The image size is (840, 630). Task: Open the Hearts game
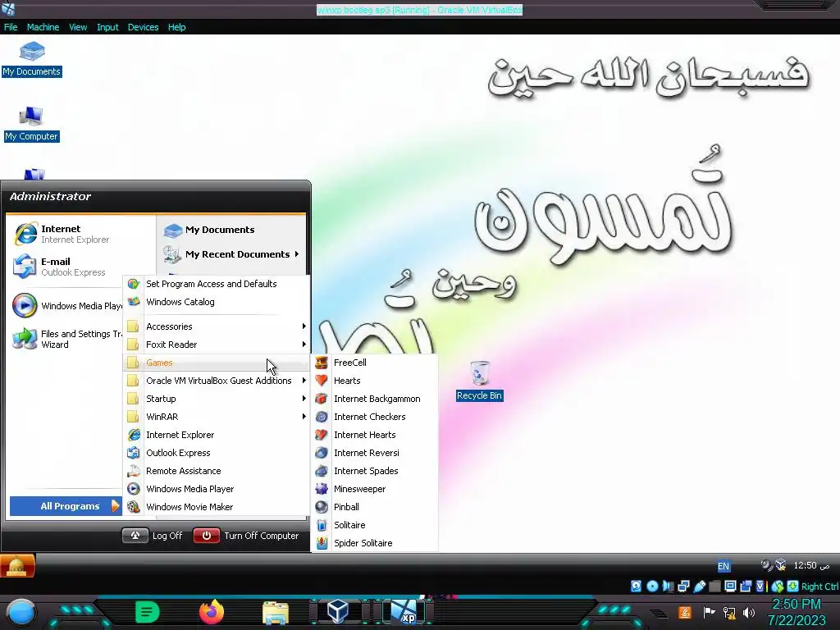tap(374, 381)
